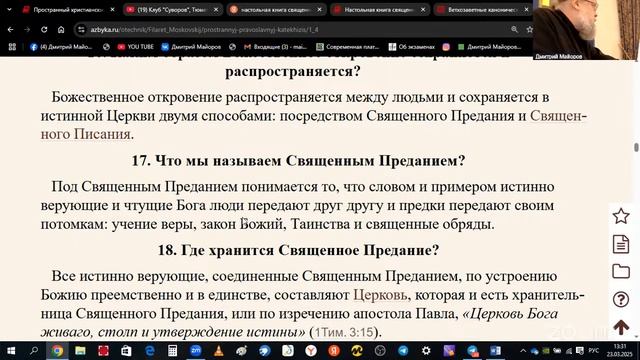Click heading "17. Что мы называем Священным Преданием?"

[x=298, y=160]
